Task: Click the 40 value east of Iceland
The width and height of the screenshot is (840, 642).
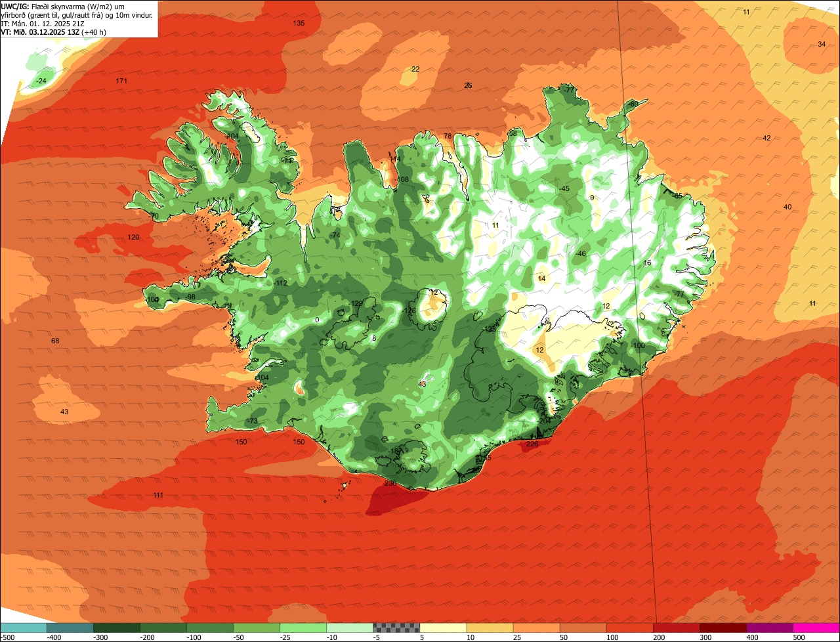Action: (x=787, y=207)
